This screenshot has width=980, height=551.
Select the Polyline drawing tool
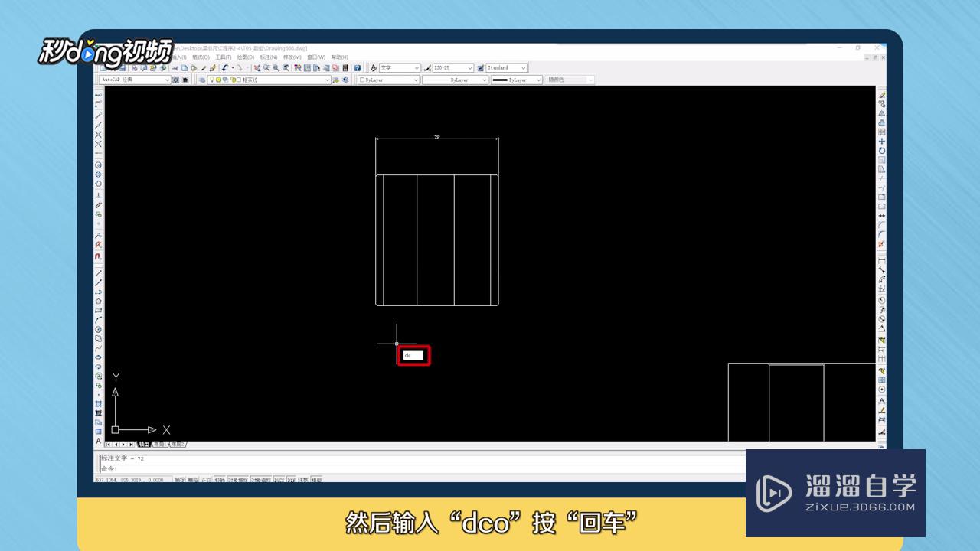pos(99,292)
